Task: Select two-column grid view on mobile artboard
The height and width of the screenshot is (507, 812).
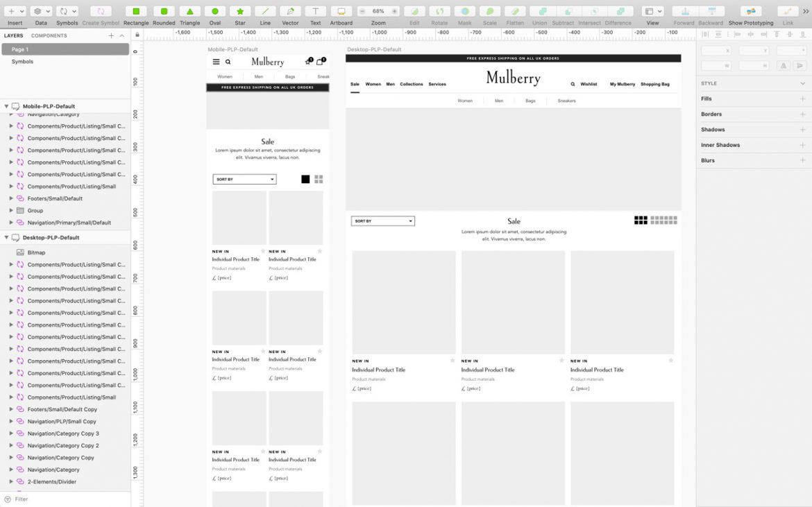Action: click(x=319, y=179)
